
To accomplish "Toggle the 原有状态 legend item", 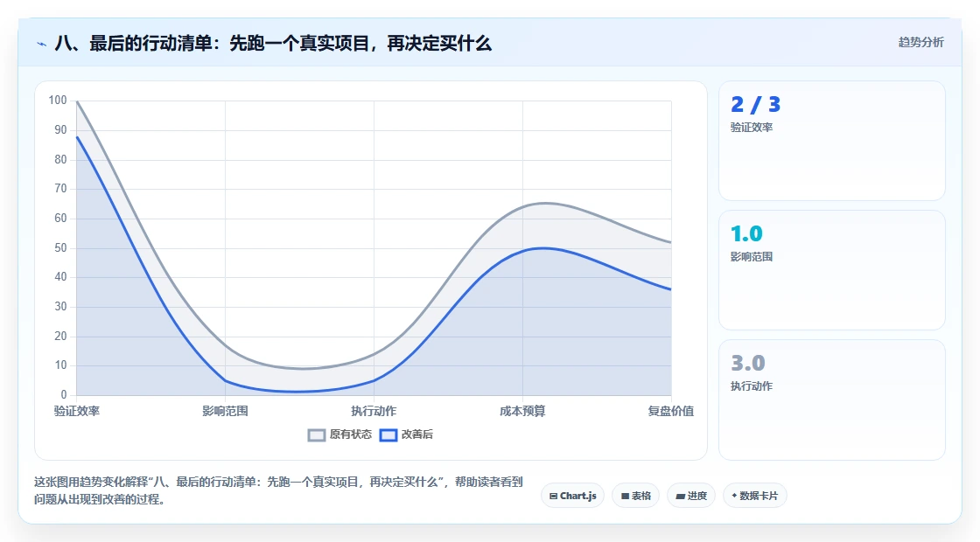I will coord(339,434).
